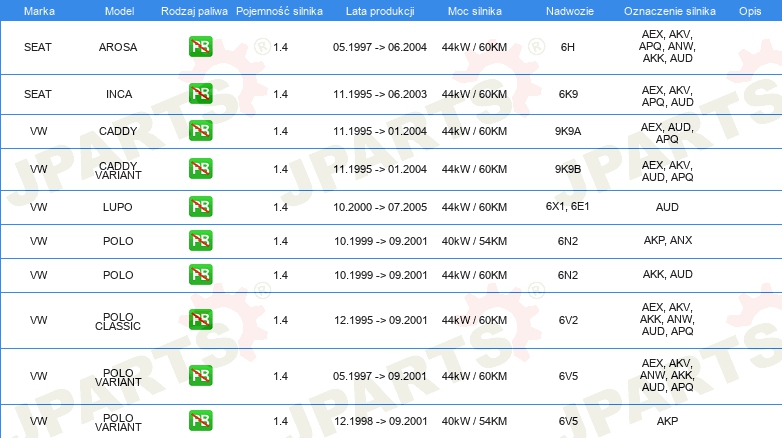Click body code 9K9B

tap(568, 169)
